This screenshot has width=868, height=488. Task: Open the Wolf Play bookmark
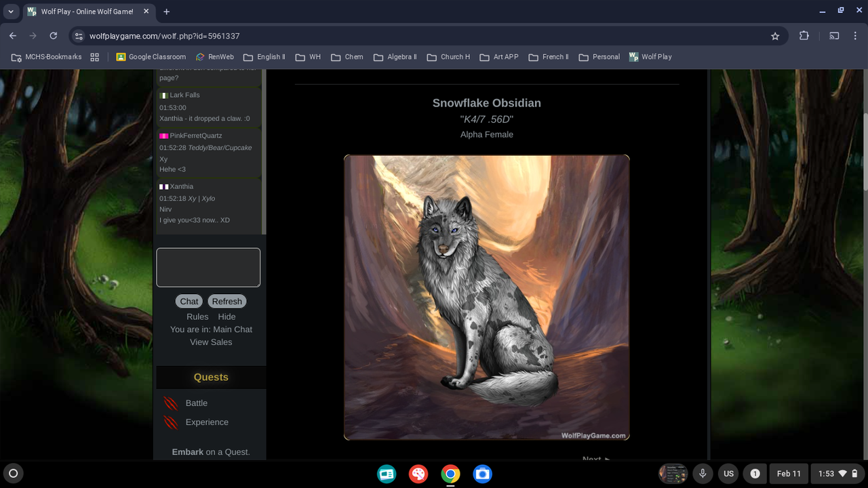click(650, 57)
